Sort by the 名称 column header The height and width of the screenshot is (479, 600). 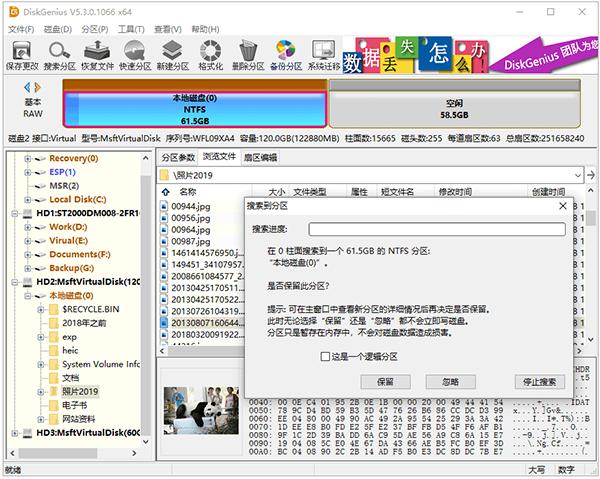[x=188, y=192]
